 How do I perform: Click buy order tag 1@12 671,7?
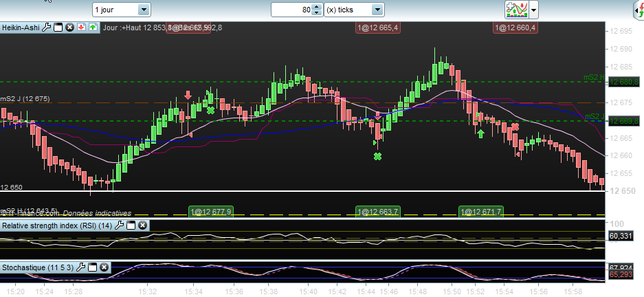point(481,212)
